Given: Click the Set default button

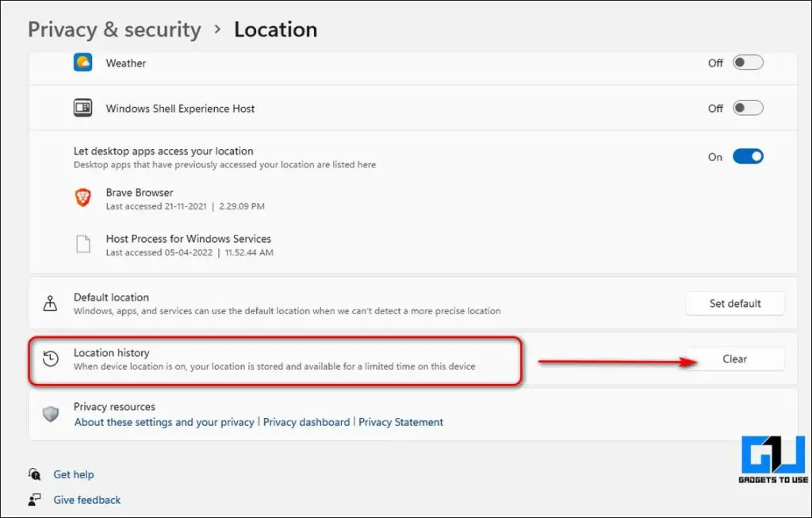Looking at the screenshot, I should [x=734, y=303].
